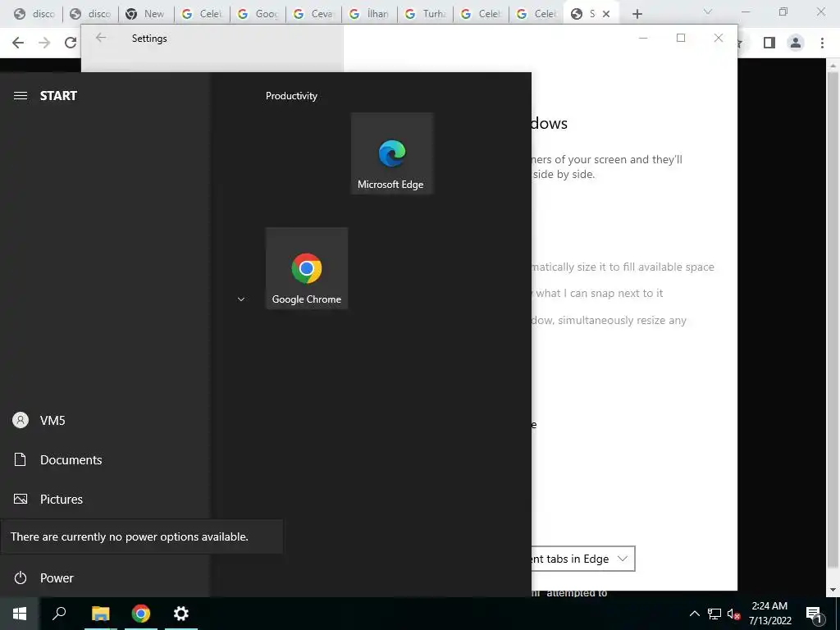Reload the Chrome page
This screenshot has width=840, height=630.
71,43
